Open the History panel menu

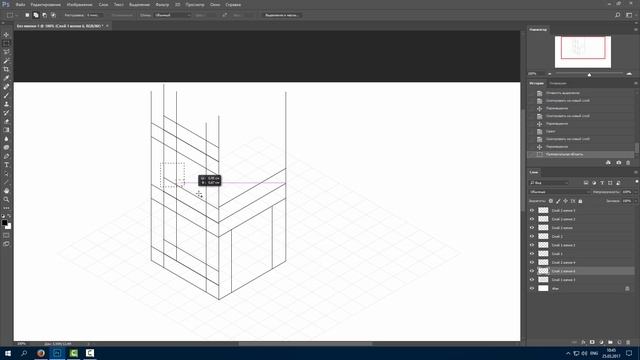pyautogui.click(x=636, y=83)
